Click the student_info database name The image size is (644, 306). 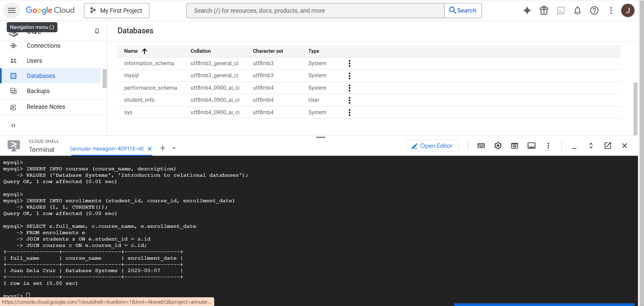pos(139,100)
